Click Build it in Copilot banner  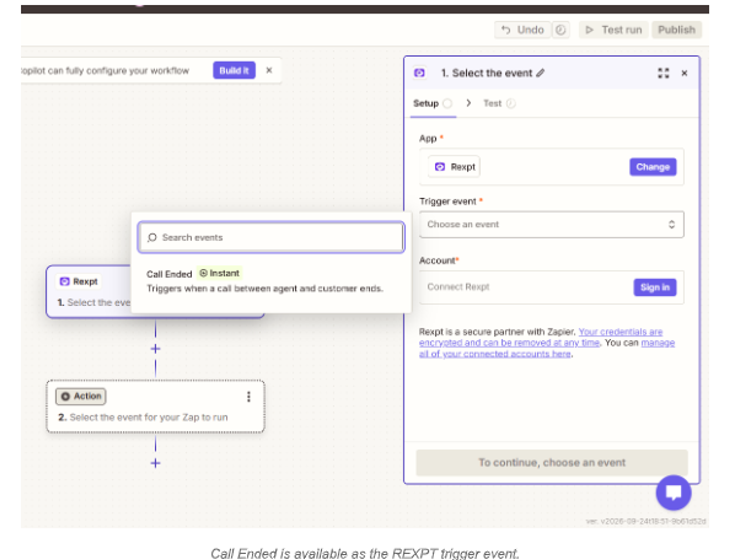point(234,71)
